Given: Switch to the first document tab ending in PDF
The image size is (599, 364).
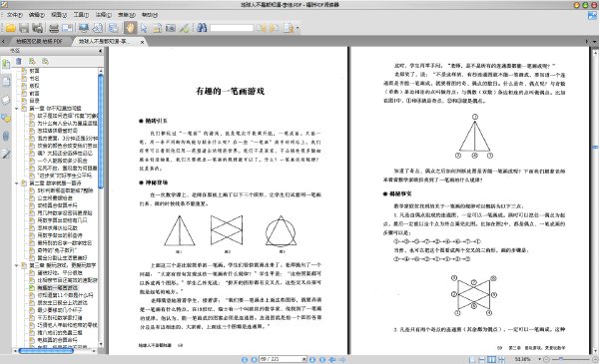Looking at the screenshot, I should tap(39, 41).
